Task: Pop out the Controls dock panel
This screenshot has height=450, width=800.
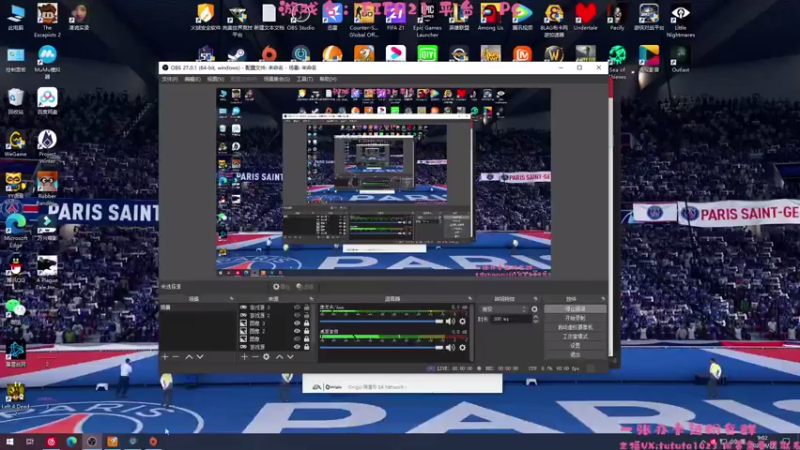Action: 603,299
